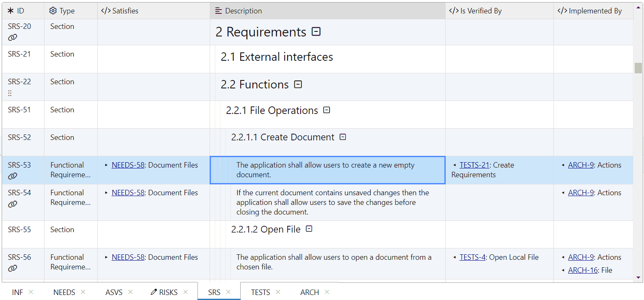Collapse the 2.2 Functions section
Screen dimensions: 644x300
tap(298, 85)
